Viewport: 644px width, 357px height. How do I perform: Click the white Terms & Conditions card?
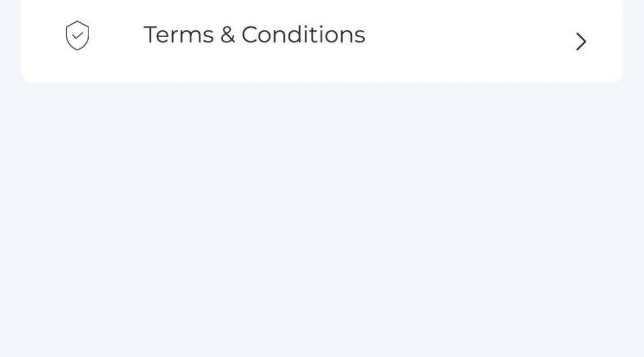[x=322, y=40]
